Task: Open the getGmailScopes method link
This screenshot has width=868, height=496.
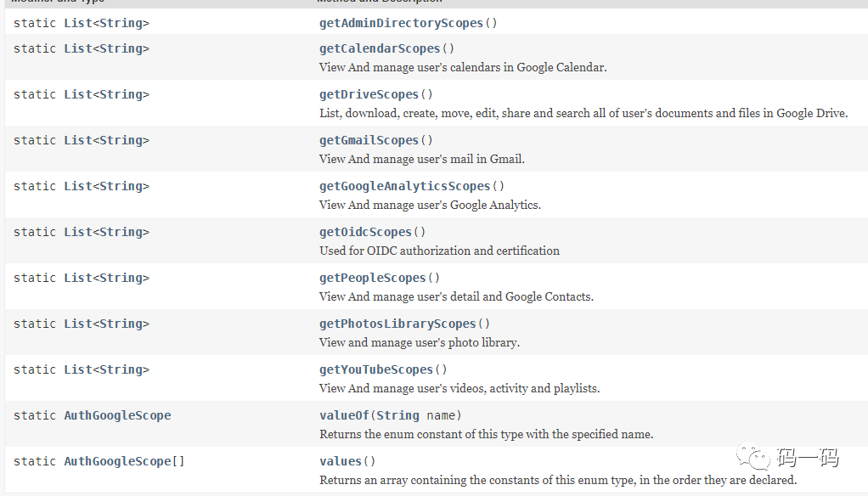Action: 369,140
